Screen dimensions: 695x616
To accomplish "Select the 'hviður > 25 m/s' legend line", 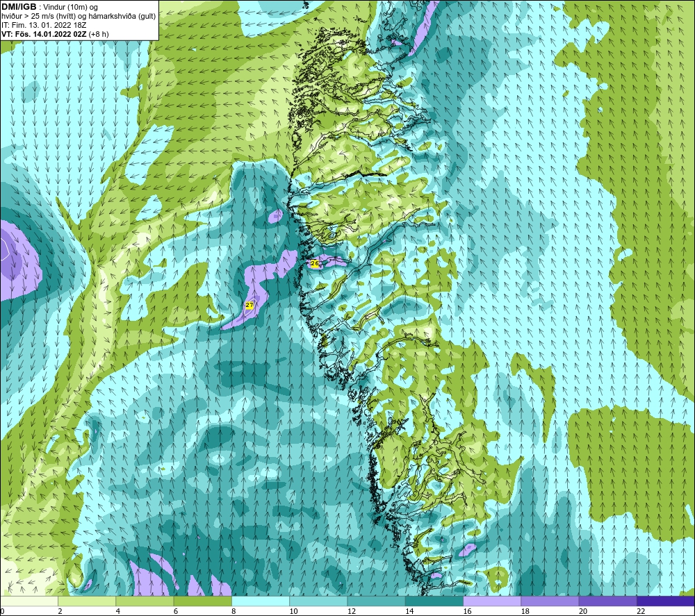I will pos(79,16).
